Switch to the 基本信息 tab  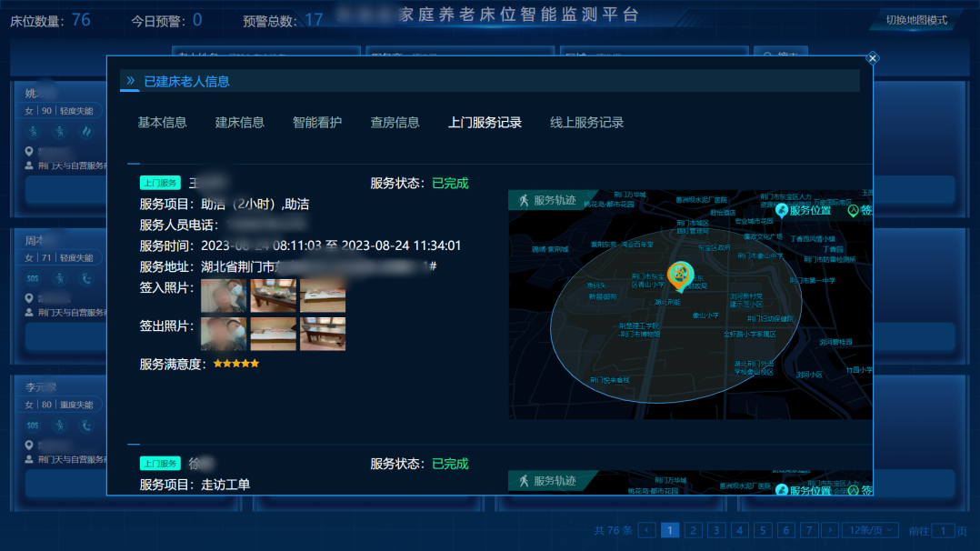click(161, 122)
